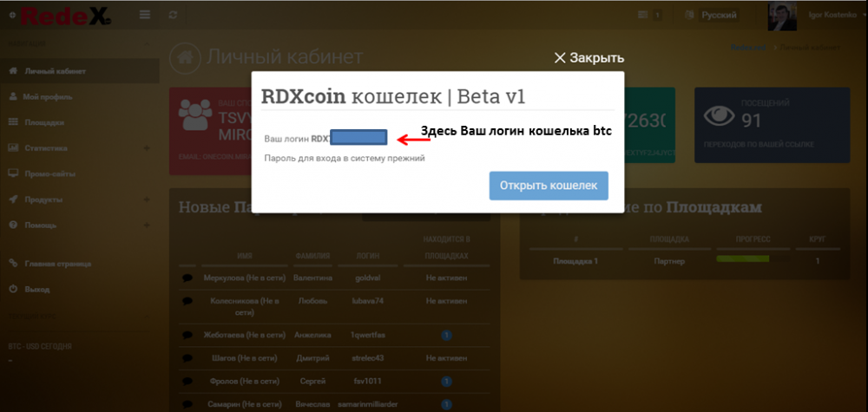Click the login lubava74

point(367,301)
